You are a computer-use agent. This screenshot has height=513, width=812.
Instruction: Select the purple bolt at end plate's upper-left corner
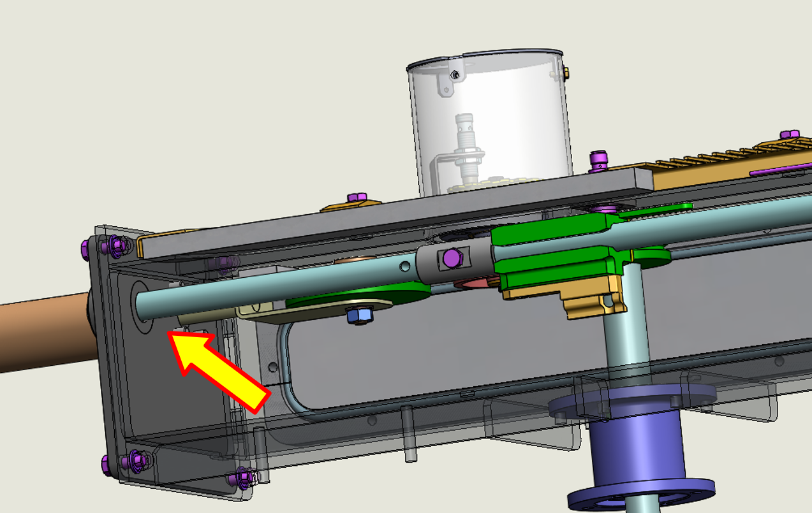point(116,245)
